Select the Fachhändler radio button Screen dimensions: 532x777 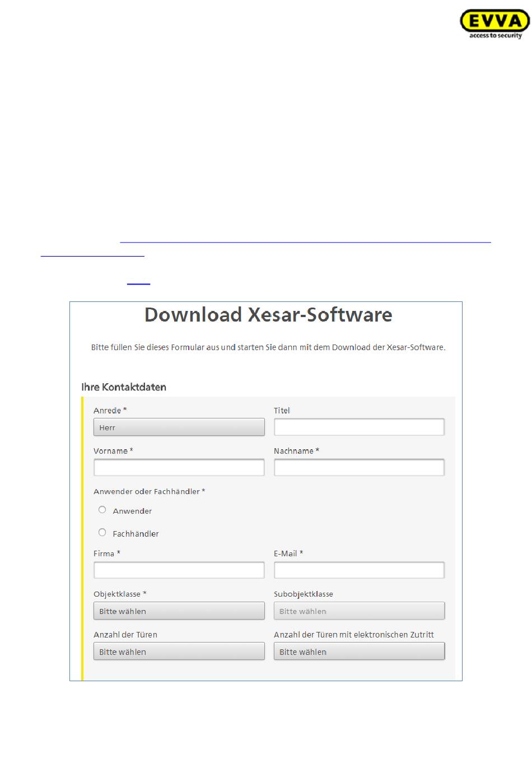(102, 532)
